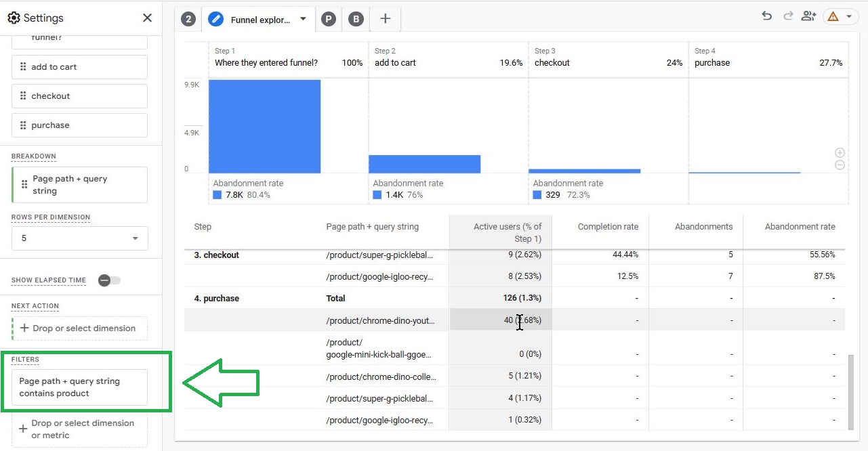Screen dimensions: 868x451
Task: Click the purchase step in Settings
Action: (x=79, y=125)
